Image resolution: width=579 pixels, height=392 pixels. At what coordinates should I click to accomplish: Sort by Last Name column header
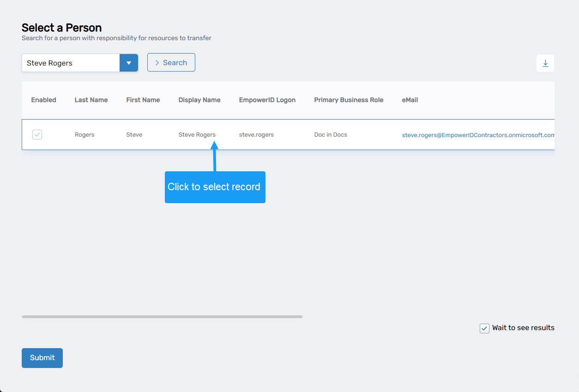[x=91, y=100]
